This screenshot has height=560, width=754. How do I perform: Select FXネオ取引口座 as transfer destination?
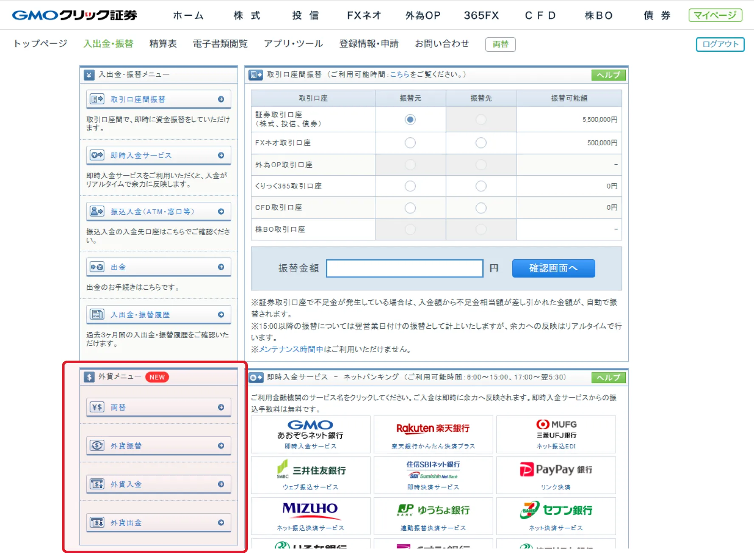click(x=481, y=143)
